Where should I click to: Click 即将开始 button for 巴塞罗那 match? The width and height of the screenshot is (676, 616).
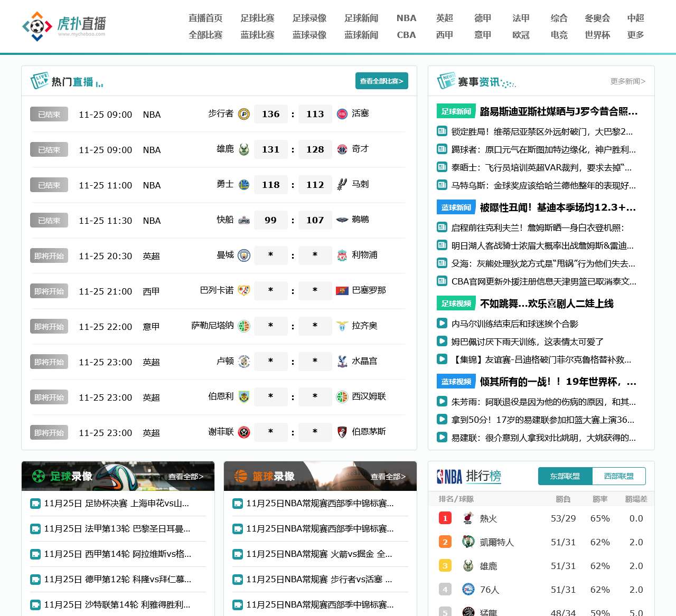49,291
